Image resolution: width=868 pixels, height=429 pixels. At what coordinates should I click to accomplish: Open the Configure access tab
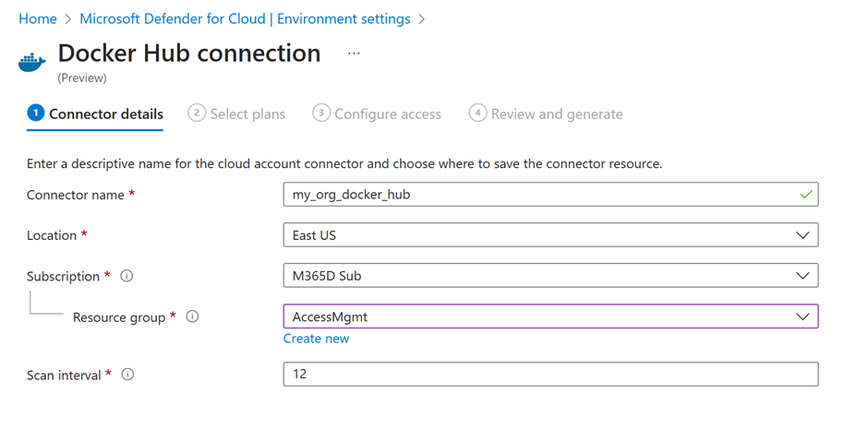click(x=388, y=114)
